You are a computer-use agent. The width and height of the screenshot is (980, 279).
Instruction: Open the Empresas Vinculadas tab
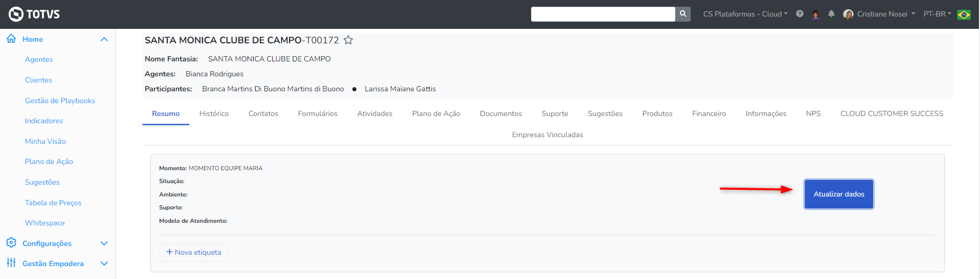pyautogui.click(x=548, y=135)
